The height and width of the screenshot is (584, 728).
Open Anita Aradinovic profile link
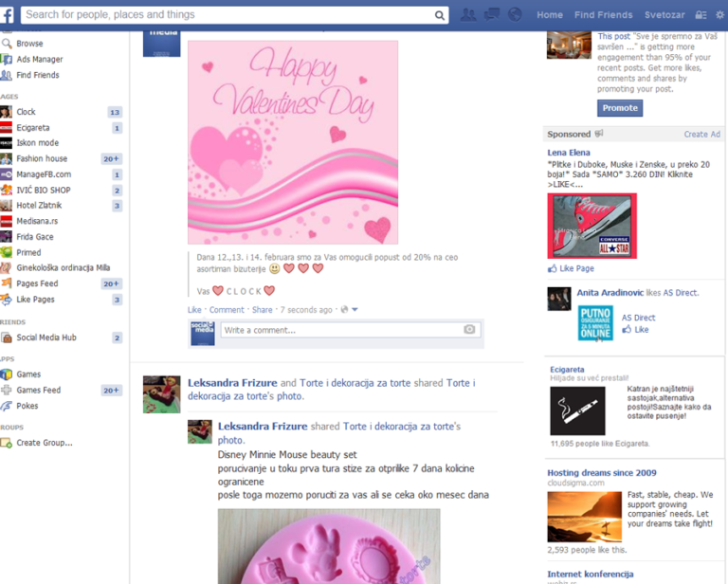click(x=610, y=292)
